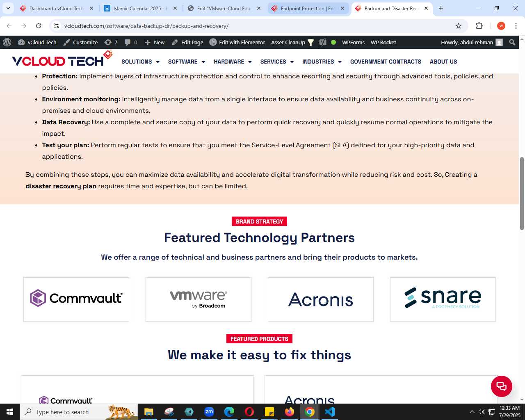Click the admin bar search magnifier icon
Image resolution: width=525 pixels, height=420 pixels.
pos(512,42)
